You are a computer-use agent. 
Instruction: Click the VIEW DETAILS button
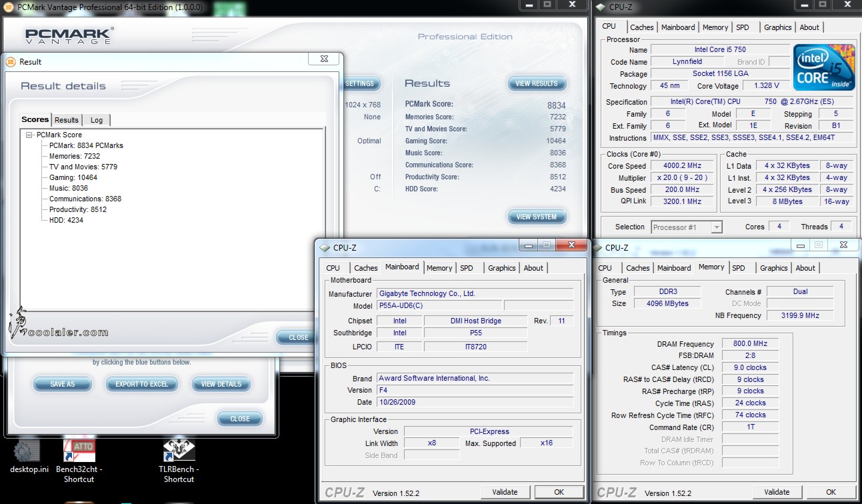[x=221, y=384]
